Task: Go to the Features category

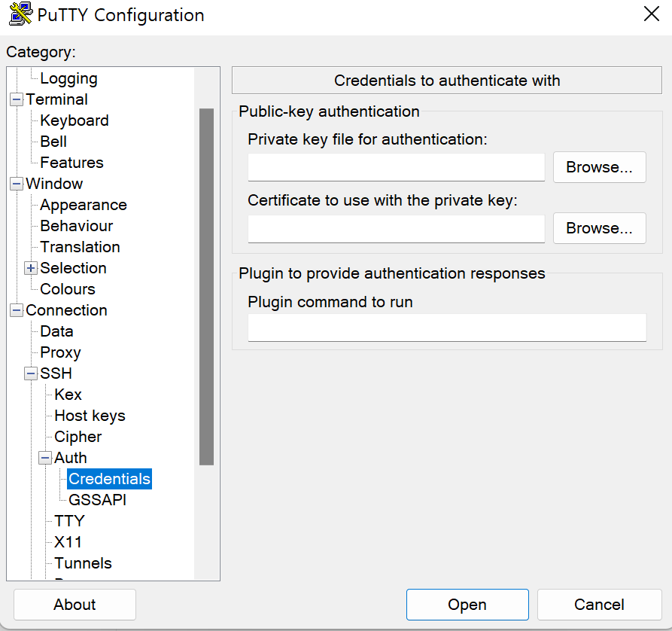Action: coord(71,163)
